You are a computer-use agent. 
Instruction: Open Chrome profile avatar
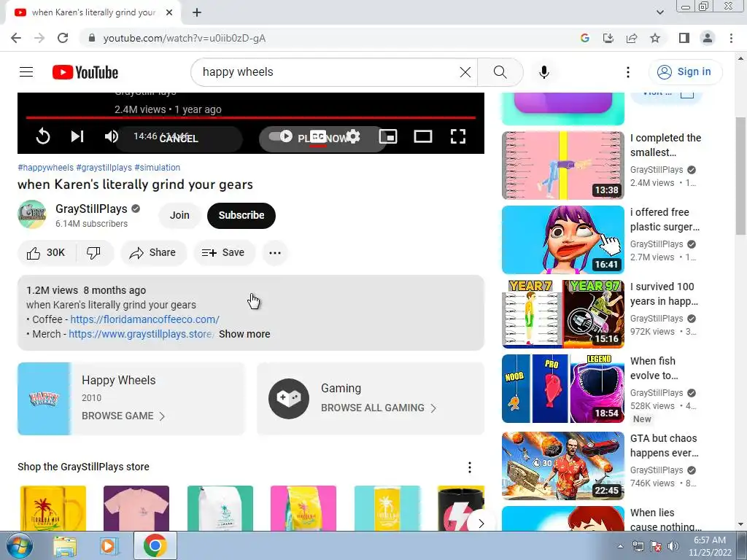coord(708,38)
